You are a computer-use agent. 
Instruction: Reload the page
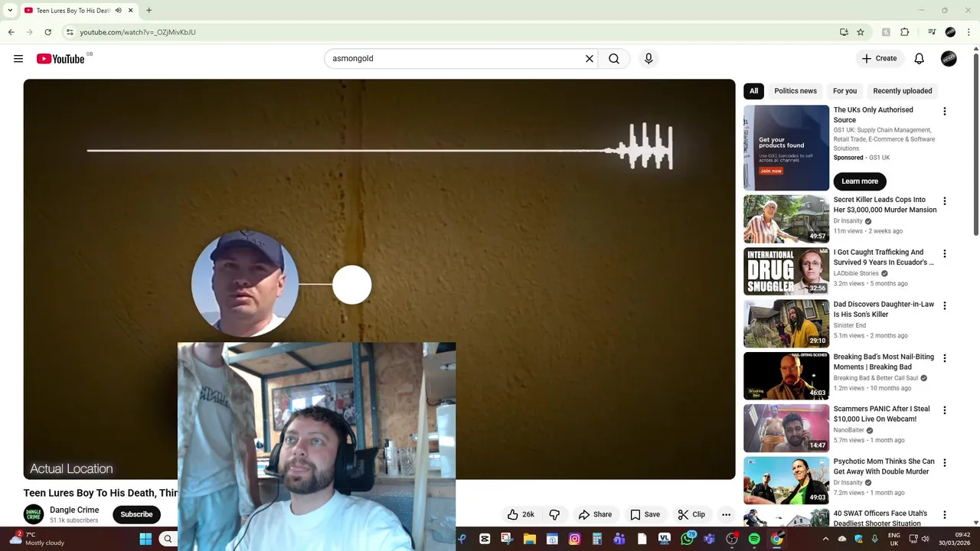click(47, 32)
